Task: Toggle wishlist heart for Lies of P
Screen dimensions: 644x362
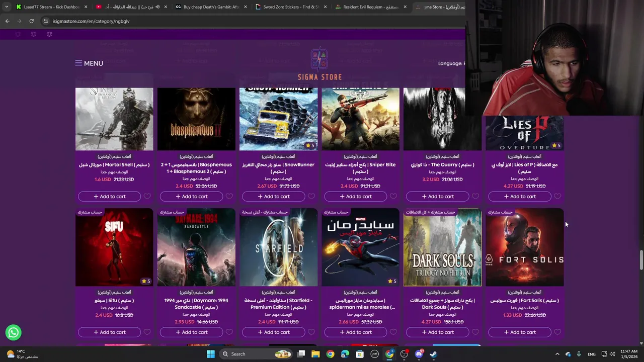Action: (x=557, y=197)
